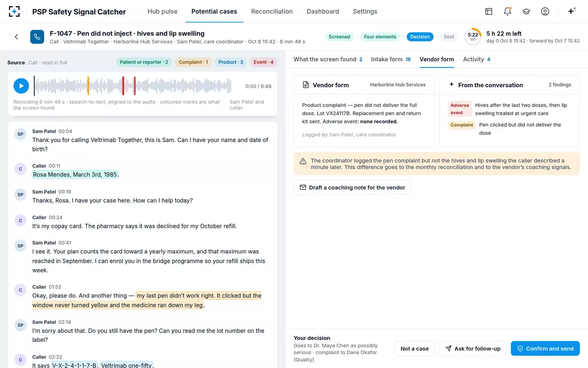The image size is (588, 368).
Task: Open the notifications bell
Action: pyautogui.click(x=508, y=11)
